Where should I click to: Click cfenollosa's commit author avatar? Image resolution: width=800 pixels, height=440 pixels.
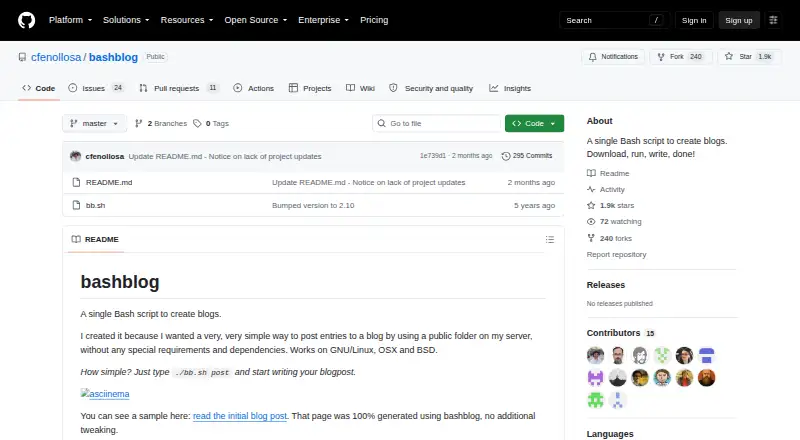(76, 156)
